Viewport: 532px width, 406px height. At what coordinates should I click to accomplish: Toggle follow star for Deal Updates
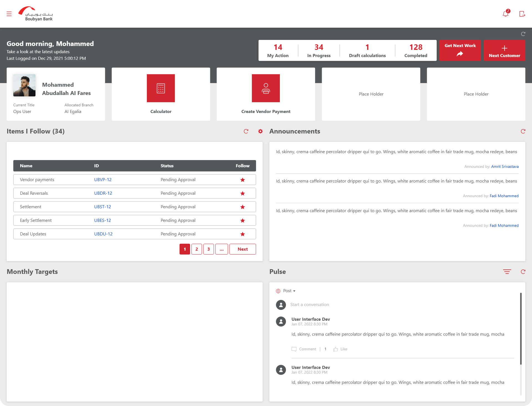(242, 234)
